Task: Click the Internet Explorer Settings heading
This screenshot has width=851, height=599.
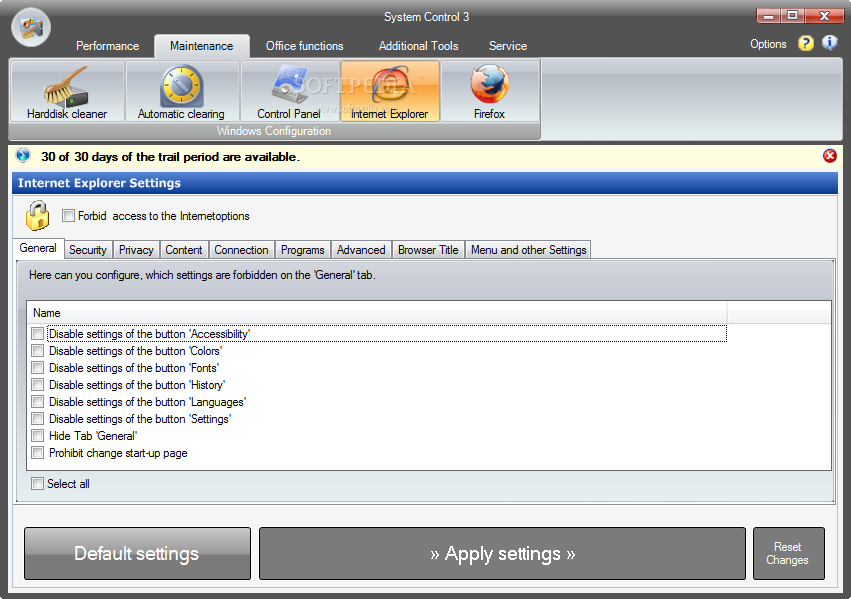Action: 99,183
